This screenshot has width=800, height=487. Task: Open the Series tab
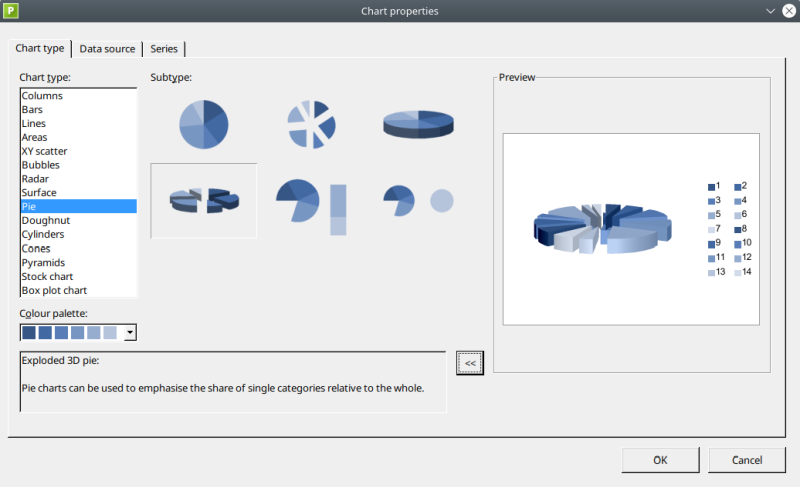pyautogui.click(x=164, y=48)
